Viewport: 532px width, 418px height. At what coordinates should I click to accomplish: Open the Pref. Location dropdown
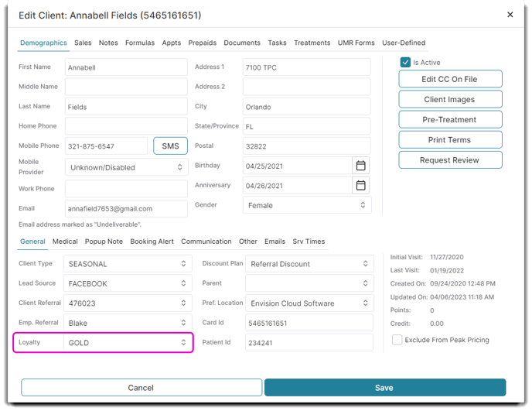[309, 303]
